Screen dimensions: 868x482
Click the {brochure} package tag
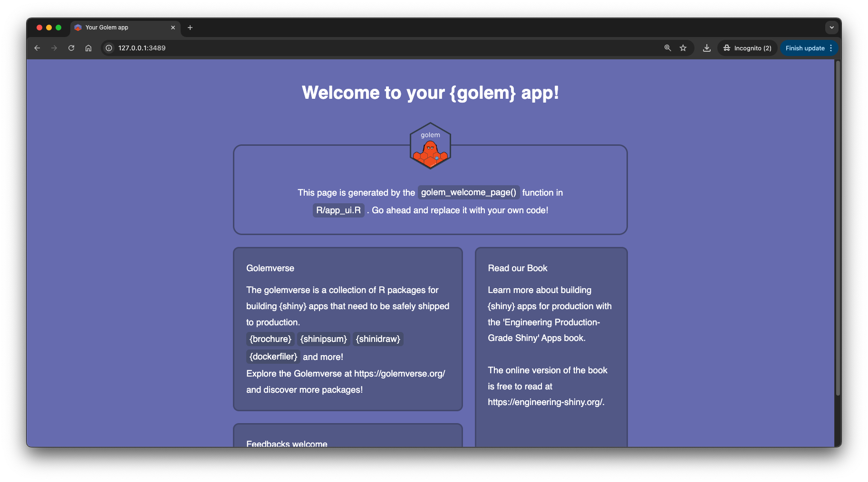pos(270,339)
